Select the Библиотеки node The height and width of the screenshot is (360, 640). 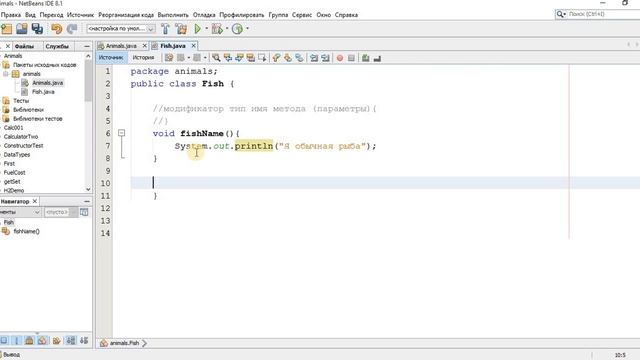tap(28, 110)
